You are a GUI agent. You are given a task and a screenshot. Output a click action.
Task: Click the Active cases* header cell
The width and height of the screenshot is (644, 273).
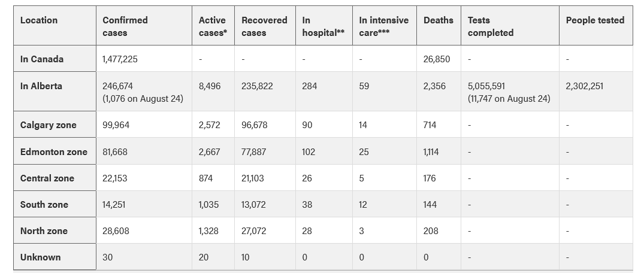coord(213,26)
